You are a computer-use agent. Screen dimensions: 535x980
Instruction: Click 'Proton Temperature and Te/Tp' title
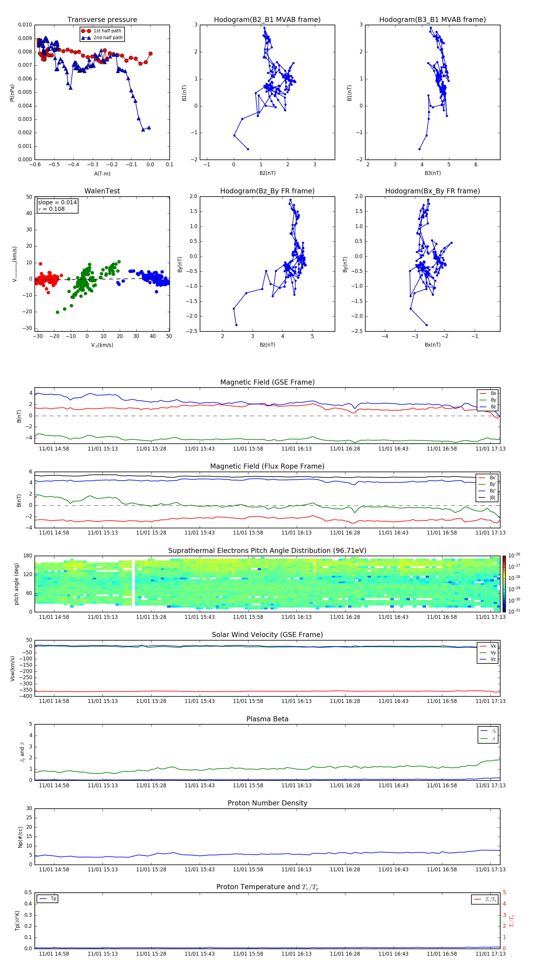pyautogui.click(x=267, y=887)
